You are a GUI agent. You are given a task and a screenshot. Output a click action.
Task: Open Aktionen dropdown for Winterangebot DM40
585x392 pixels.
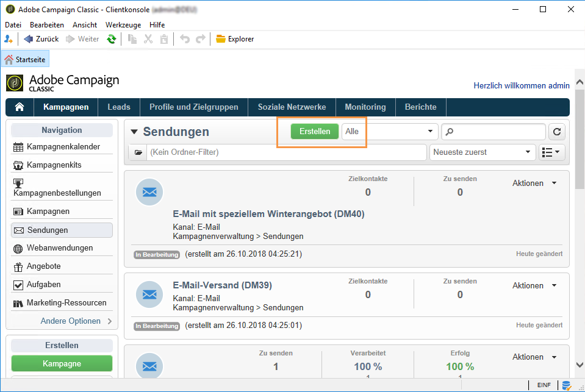(534, 183)
